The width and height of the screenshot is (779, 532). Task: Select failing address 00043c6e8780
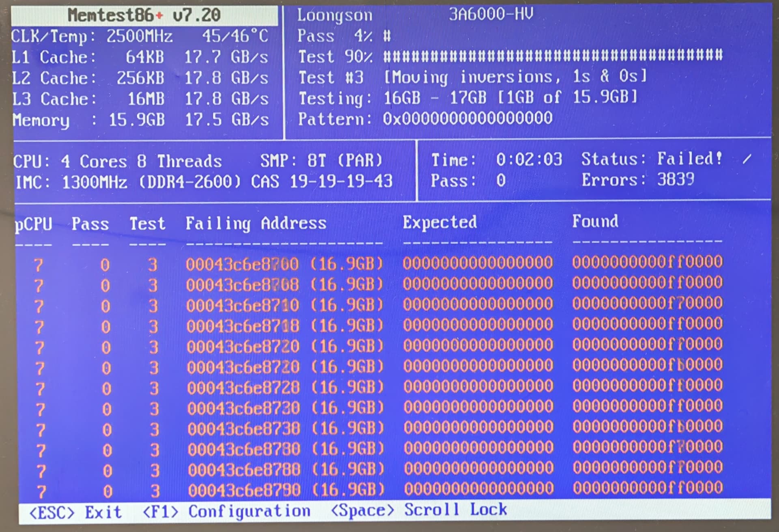pos(244,450)
